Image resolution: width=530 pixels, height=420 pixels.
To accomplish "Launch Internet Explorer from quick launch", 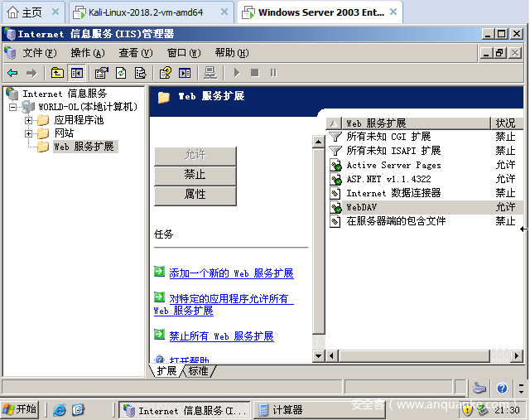I will pos(60,410).
